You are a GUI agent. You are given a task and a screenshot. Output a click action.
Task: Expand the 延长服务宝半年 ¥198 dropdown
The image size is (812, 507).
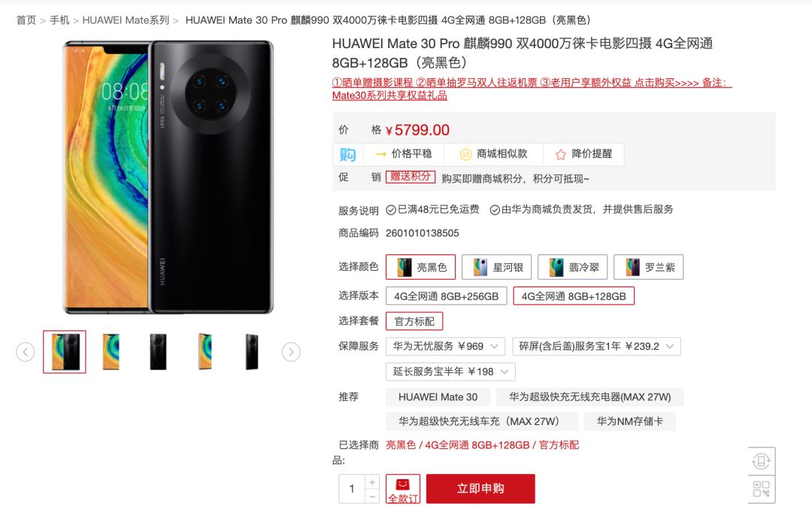450,372
